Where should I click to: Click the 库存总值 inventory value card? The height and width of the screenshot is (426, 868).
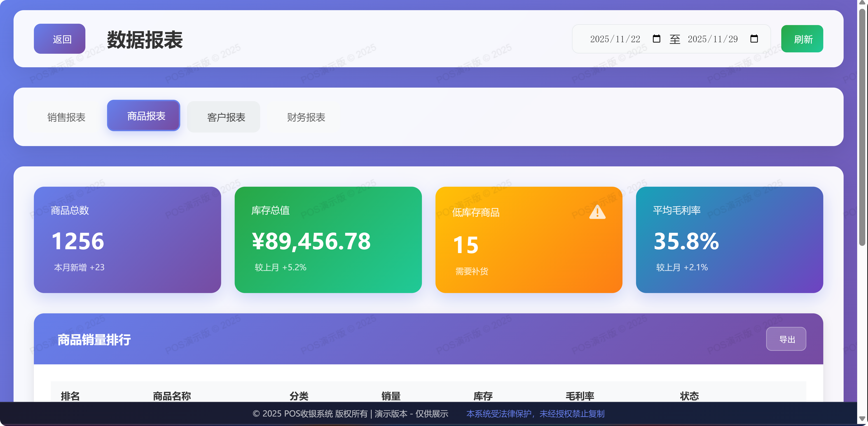328,239
